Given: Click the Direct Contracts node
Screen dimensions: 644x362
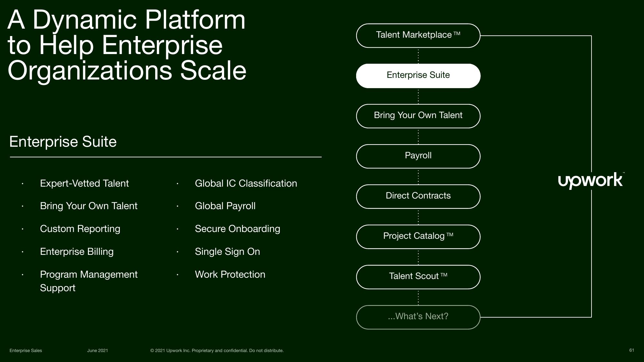Looking at the screenshot, I should (x=418, y=196).
